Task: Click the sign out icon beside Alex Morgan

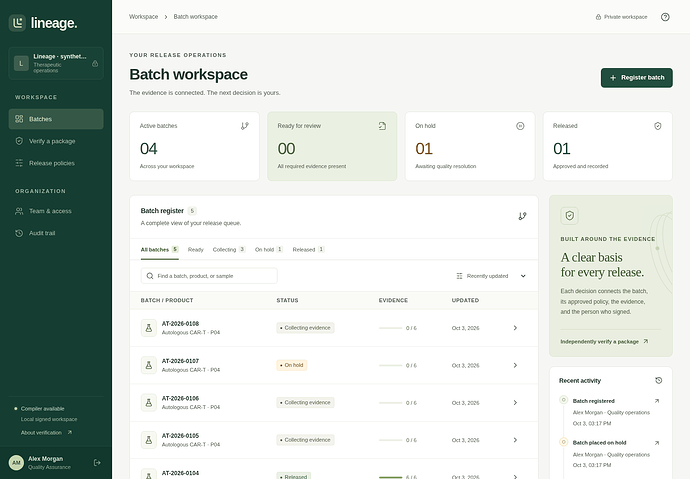Action: tap(97, 463)
